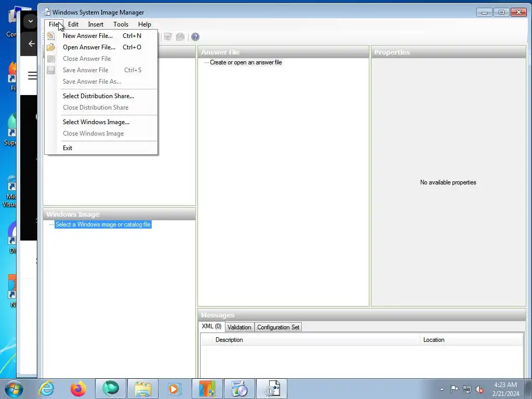Open the green swirl app on the taskbar
This screenshot has height=399, width=532.
click(111, 389)
